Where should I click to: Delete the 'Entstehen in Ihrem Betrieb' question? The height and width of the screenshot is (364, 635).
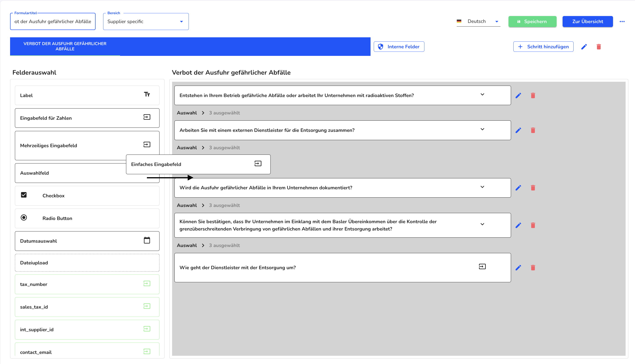pyautogui.click(x=533, y=95)
